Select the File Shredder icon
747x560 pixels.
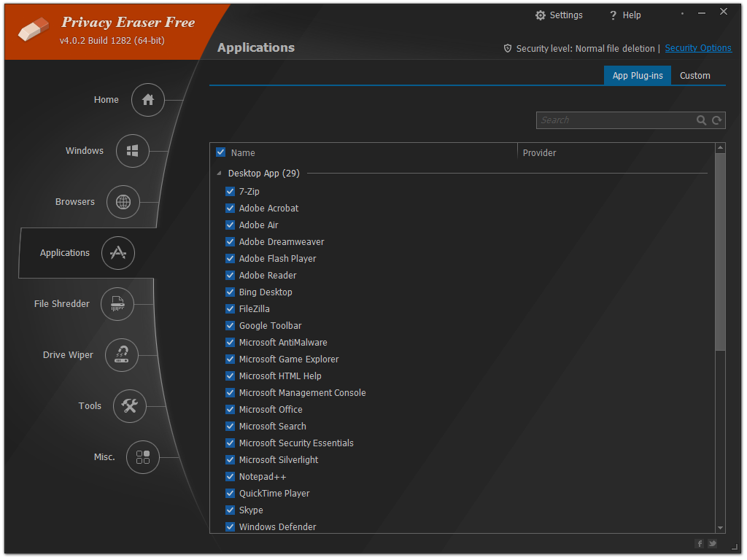pyautogui.click(x=117, y=304)
